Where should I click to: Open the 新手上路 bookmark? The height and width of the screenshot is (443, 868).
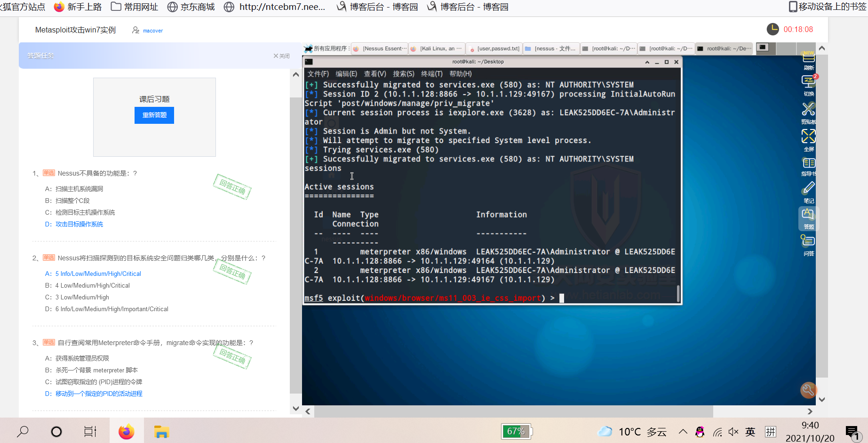(x=78, y=7)
